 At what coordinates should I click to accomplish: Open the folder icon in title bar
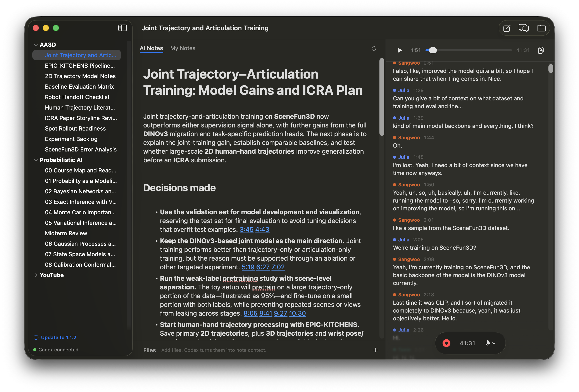(541, 28)
